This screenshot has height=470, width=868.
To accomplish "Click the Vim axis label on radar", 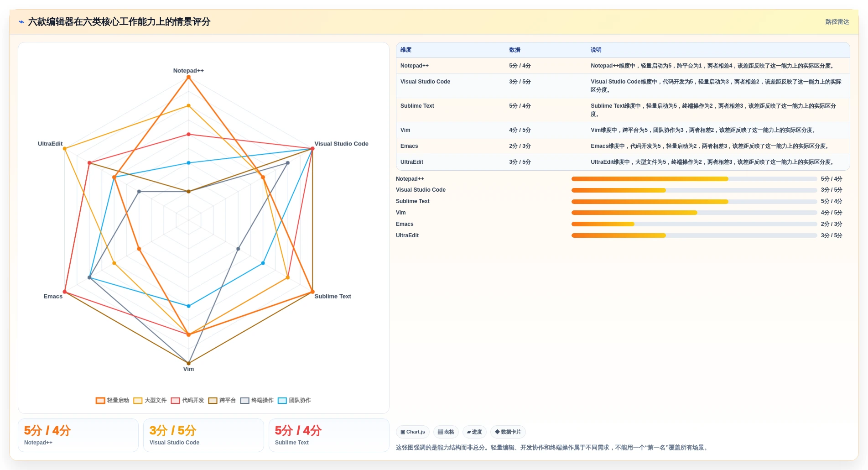I will 188,369.
